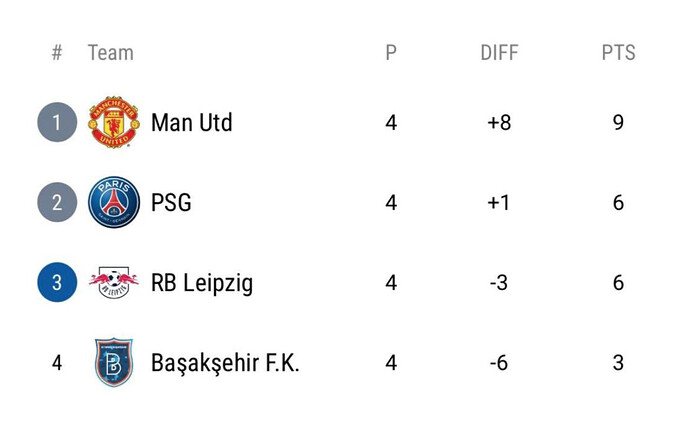The width and height of the screenshot is (690, 427).
Task: Tap the PSG club logo
Action: (x=114, y=202)
